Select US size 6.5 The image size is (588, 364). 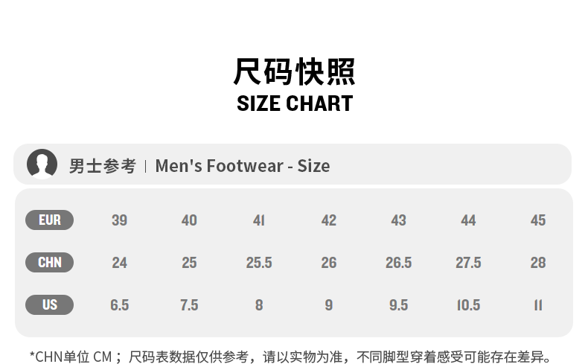(119, 305)
